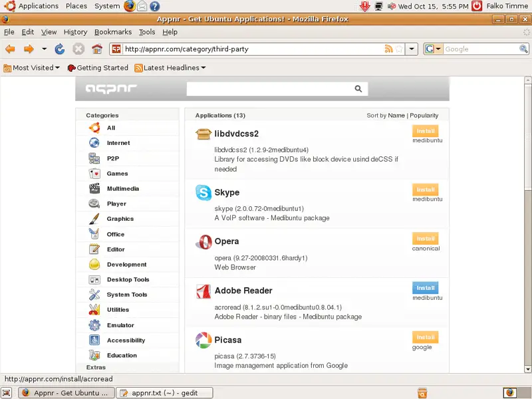Click the volume tray icon
This screenshot has width=532, height=399.
(392, 6)
